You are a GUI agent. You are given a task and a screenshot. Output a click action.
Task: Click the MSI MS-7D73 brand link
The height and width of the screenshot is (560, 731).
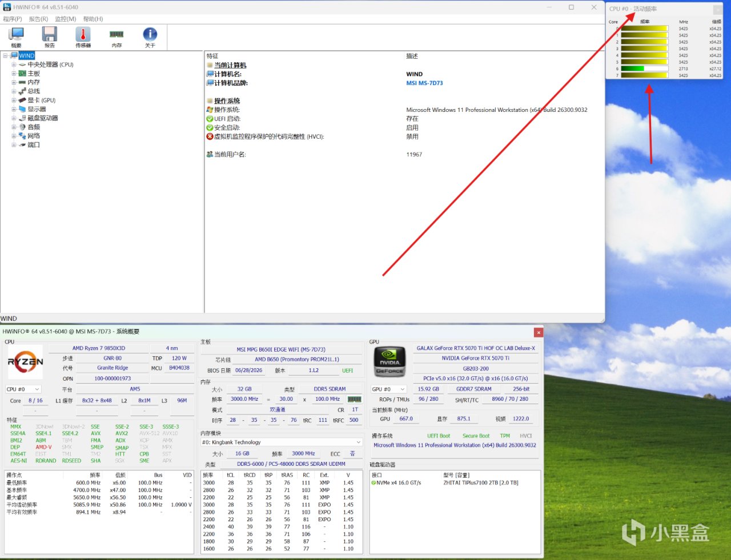pos(424,83)
